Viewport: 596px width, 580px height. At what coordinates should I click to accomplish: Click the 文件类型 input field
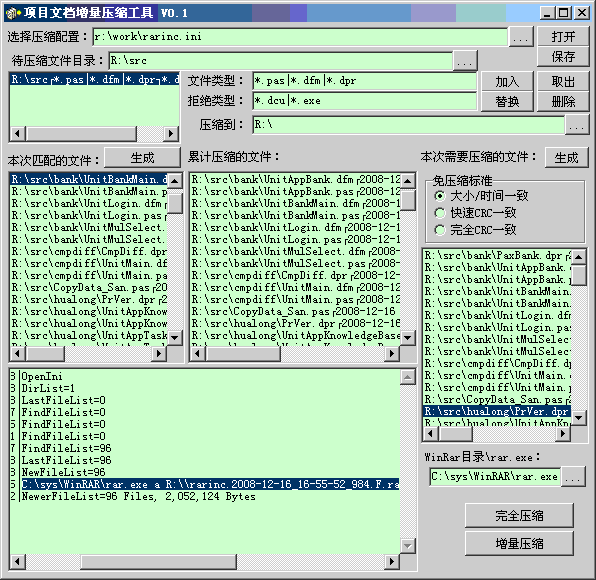pos(364,81)
